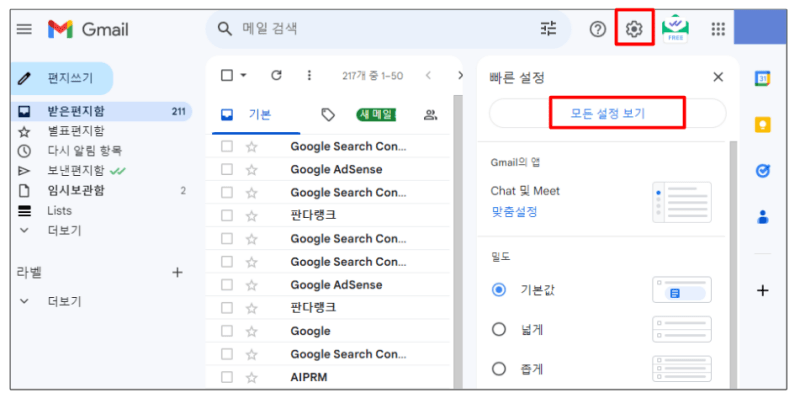Open the Lists item in sidebar

point(59,211)
